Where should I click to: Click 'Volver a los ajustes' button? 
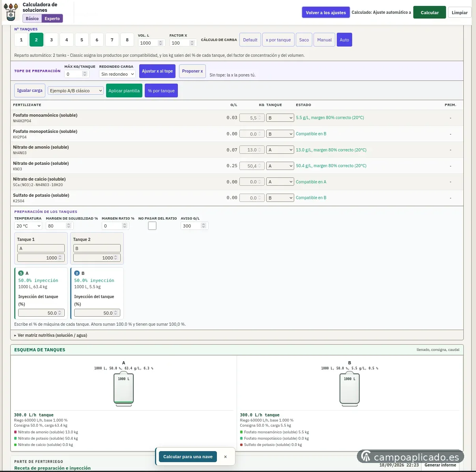326,12
